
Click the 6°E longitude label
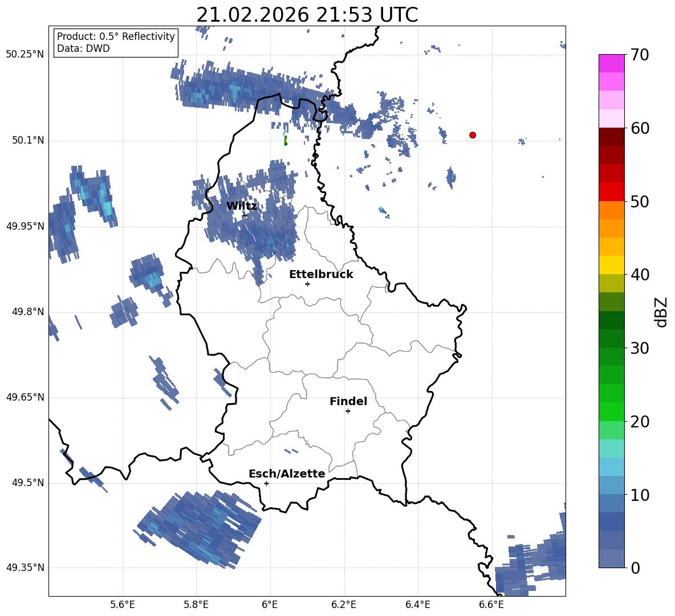[x=270, y=605]
